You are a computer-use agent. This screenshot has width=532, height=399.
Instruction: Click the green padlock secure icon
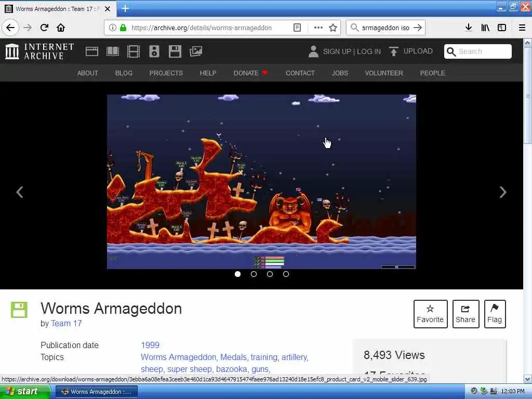point(123,28)
